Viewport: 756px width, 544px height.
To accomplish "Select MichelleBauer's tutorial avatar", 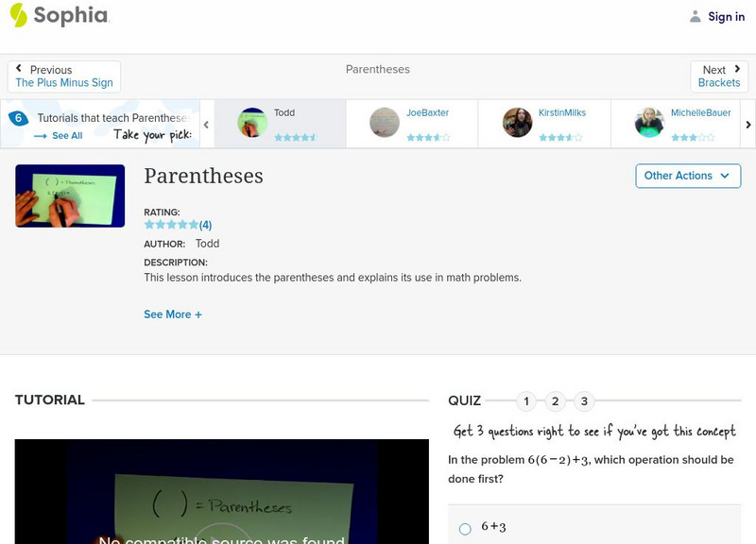I will click(x=649, y=123).
